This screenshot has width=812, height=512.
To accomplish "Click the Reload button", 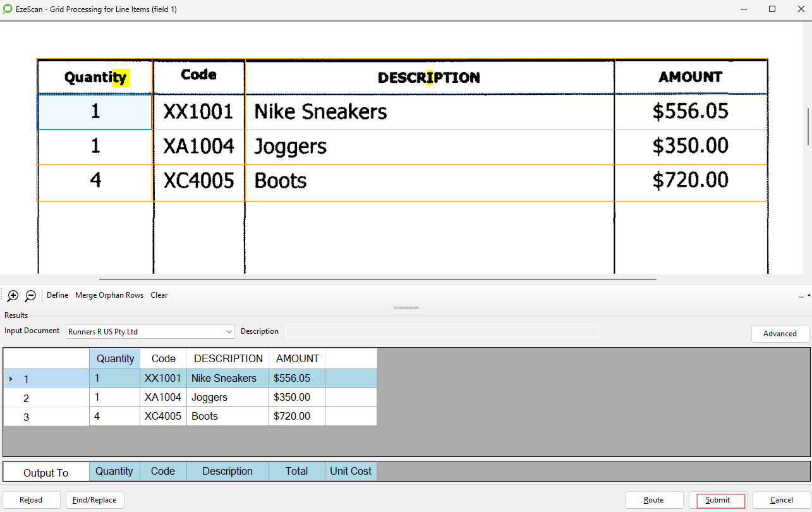I will pyautogui.click(x=31, y=500).
